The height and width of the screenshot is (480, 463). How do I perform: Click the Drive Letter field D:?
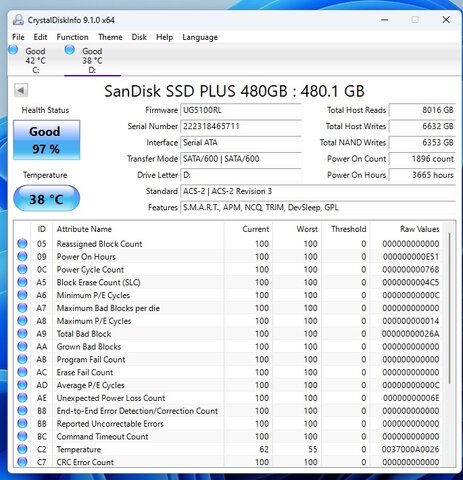click(241, 175)
